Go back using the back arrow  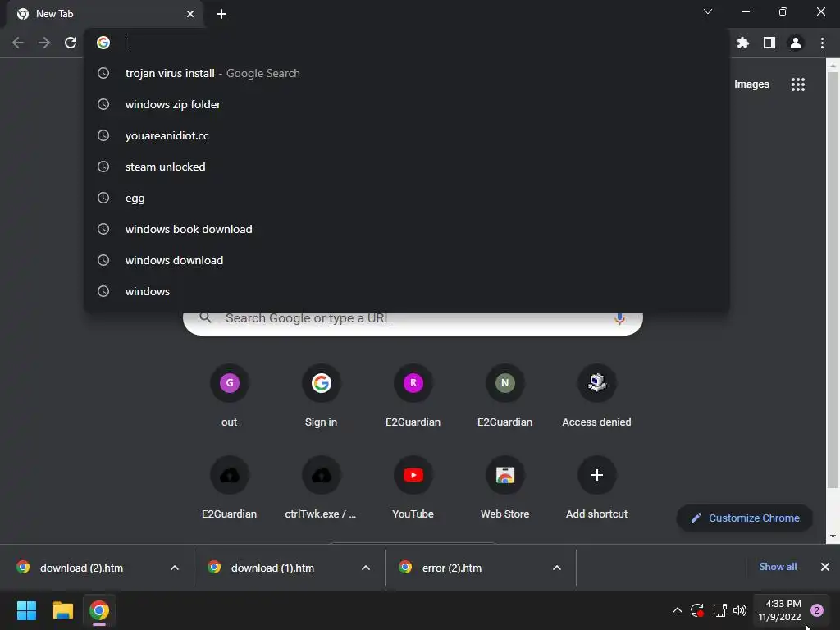[18, 43]
